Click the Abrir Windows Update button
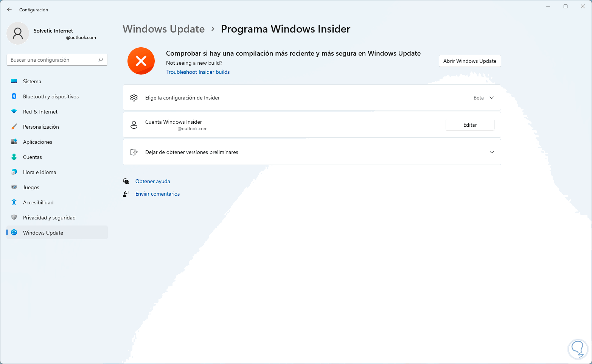The image size is (592, 364). pos(470,61)
